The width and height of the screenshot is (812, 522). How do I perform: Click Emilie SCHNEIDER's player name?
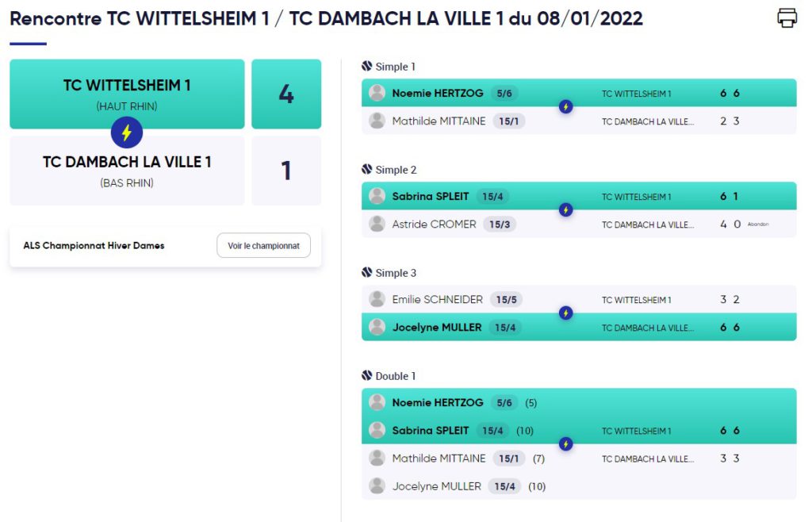pyautogui.click(x=437, y=299)
